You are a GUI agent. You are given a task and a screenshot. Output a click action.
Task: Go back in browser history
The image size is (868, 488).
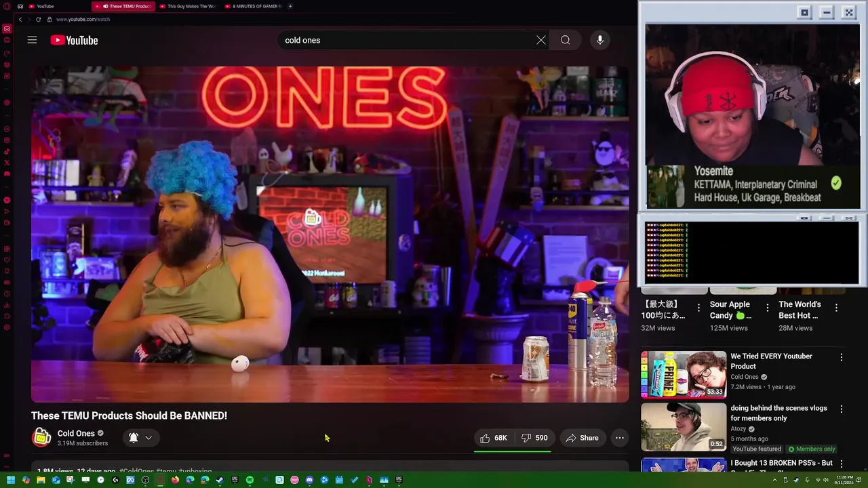(20, 19)
